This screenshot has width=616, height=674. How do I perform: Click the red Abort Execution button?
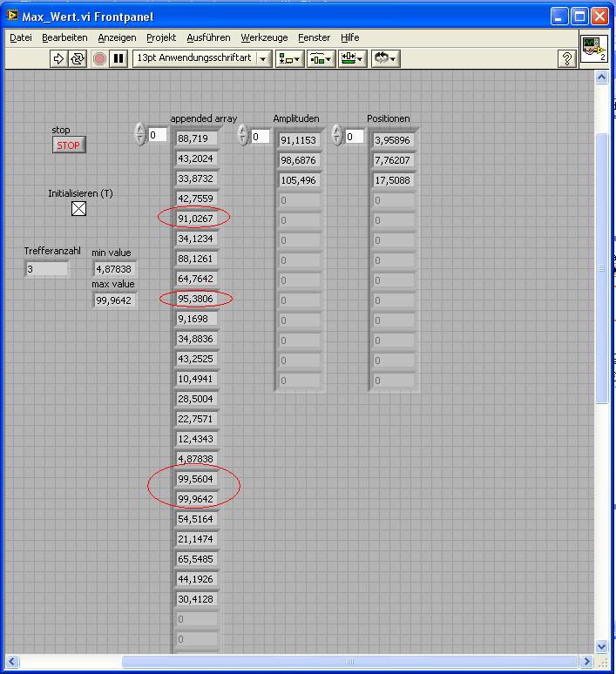[99, 58]
